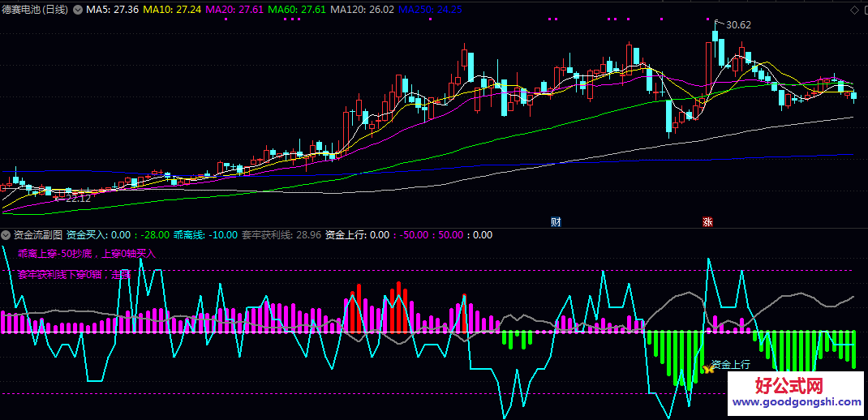The width and height of the screenshot is (868, 420).
Task: Click the diamond icon at top-right corner
Action: (854, 10)
